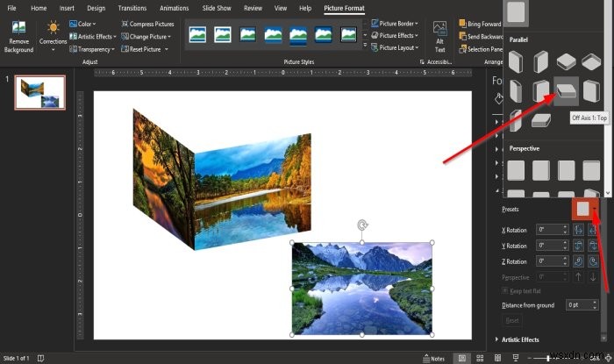Click spell check icon in status bar
The height and width of the screenshot is (364, 614).
40,358
